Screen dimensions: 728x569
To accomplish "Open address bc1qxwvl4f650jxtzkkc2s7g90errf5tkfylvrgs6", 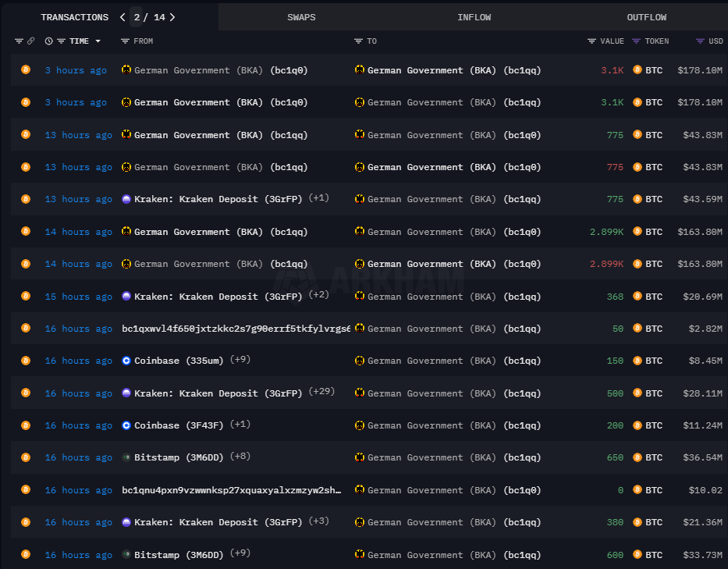I will click(x=236, y=329).
